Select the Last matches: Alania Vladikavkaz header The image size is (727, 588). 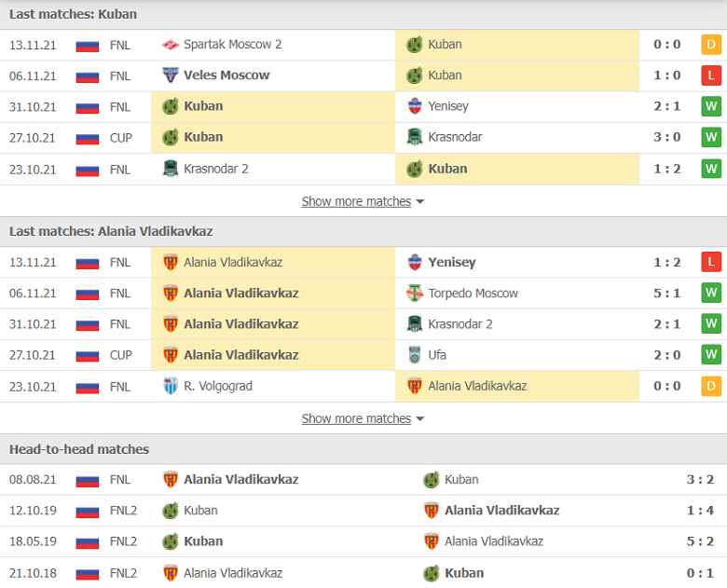click(x=363, y=231)
